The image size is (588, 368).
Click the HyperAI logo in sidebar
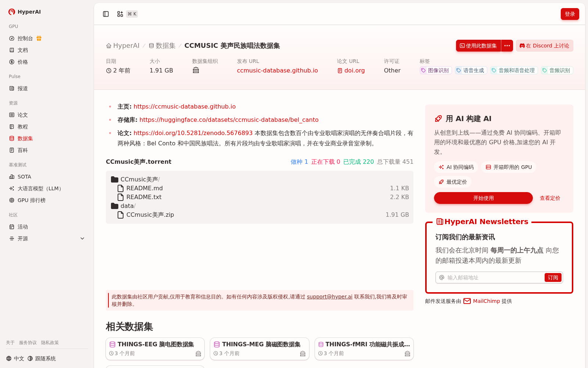25,12
